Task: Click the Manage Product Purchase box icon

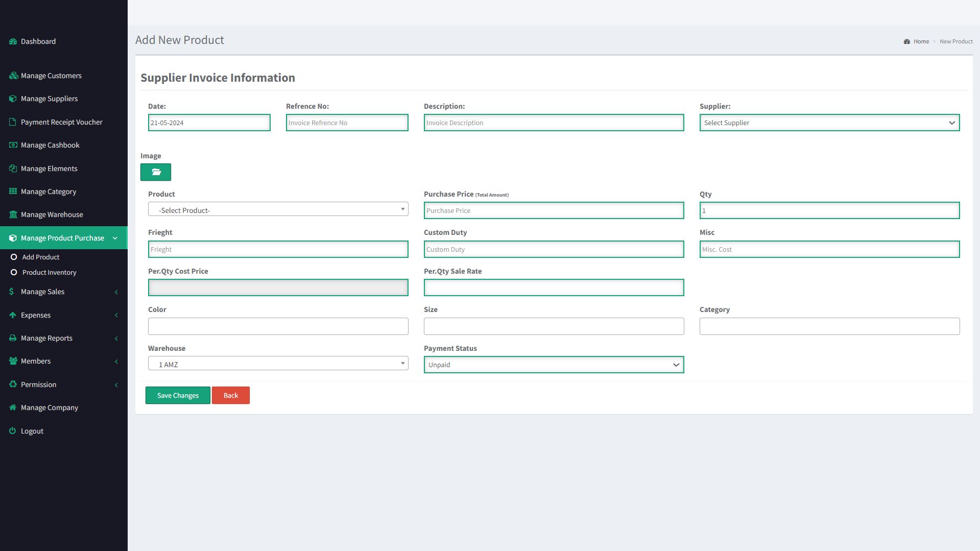Action: point(13,238)
